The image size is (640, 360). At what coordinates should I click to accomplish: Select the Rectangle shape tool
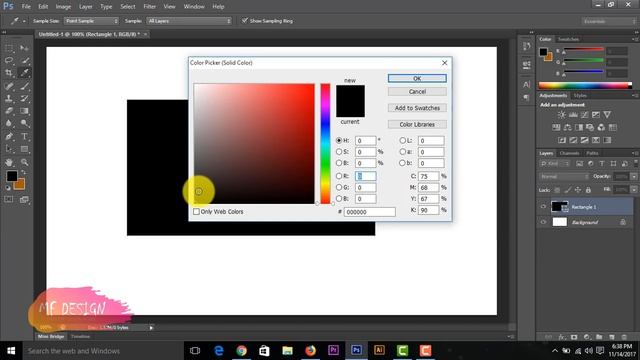[x=24, y=149]
